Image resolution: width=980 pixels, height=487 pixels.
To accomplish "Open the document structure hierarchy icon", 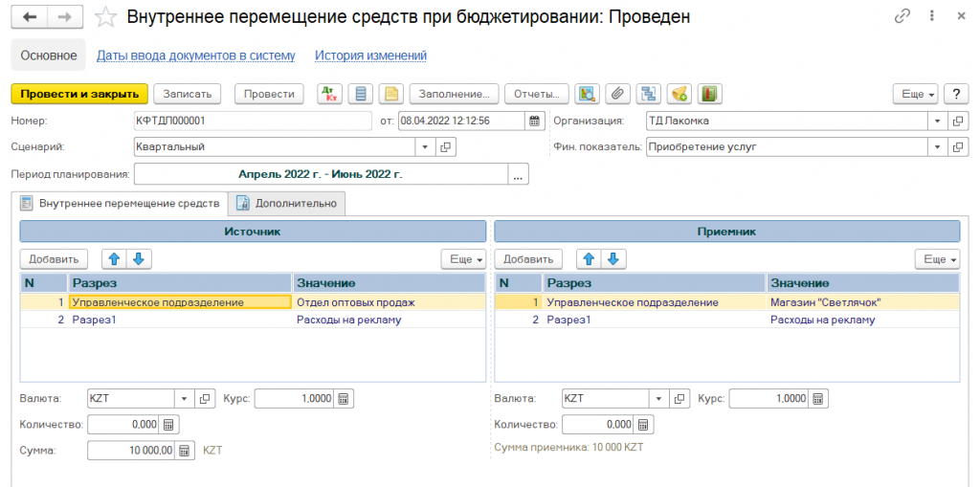I will pyautogui.click(x=649, y=94).
